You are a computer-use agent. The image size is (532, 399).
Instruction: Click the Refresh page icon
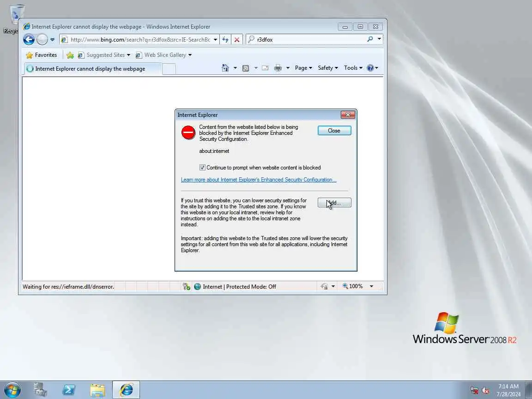225,40
